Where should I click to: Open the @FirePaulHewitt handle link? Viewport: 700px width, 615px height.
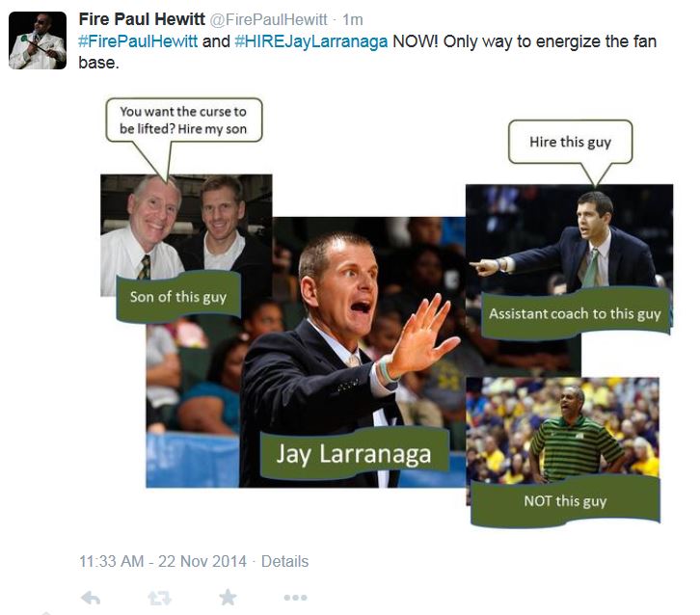pyautogui.click(x=268, y=19)
